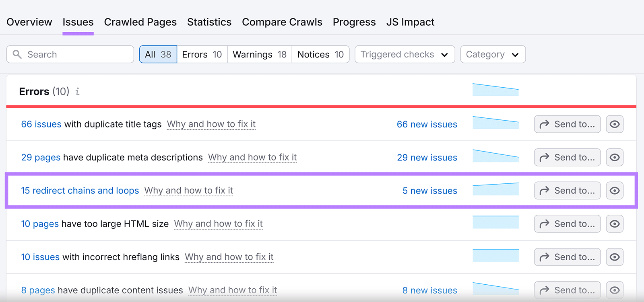Click the eye icon on duplicate content issues row
Screen dimensions: 644x302
(615, 290)
